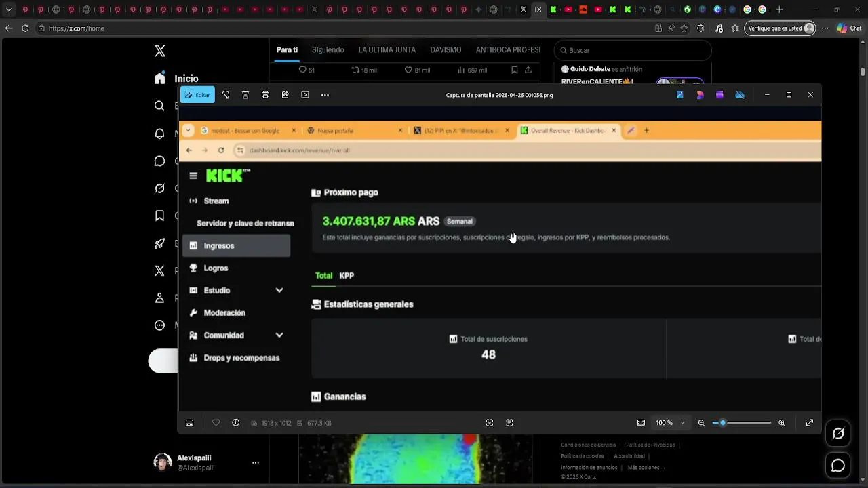Mark photo as favorite with heart
The image size is (868, 488).
click(x=216, y=423)
